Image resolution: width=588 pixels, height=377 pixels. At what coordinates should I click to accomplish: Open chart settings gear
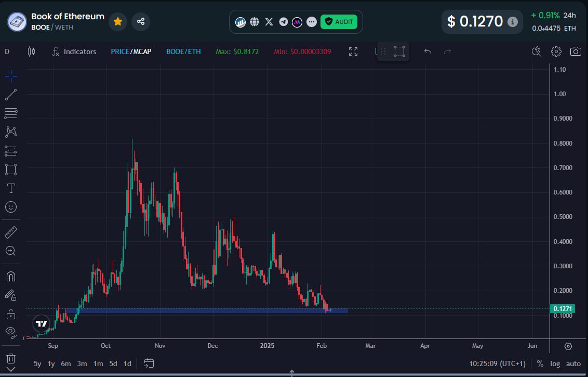[x=556, y=51]
